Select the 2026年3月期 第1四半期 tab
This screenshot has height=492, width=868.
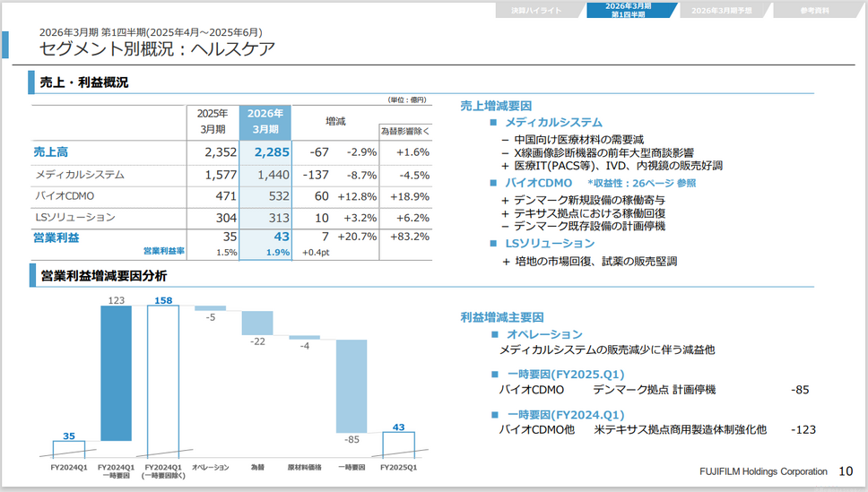(x=630, y=11)
